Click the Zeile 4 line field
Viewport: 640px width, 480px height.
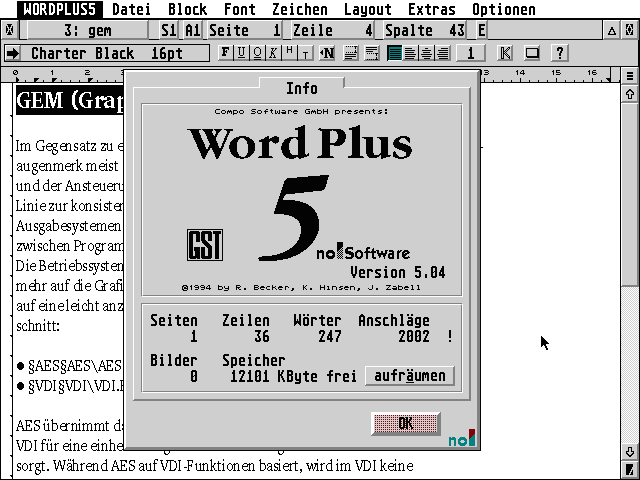(x=333, y=30)
